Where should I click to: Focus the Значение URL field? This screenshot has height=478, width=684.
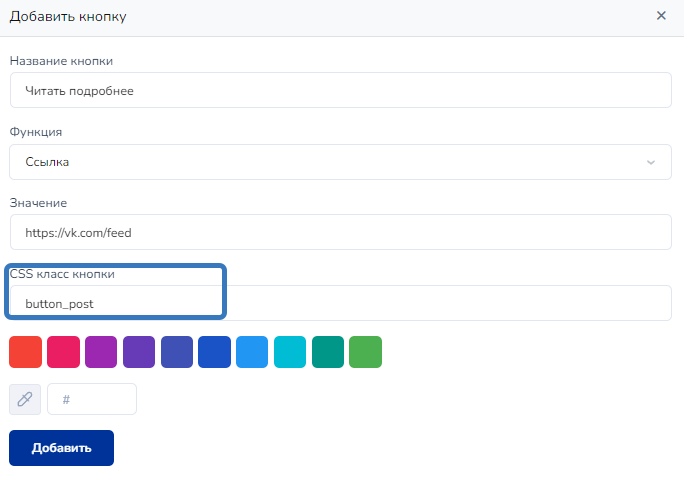click(x=340, y=232)
